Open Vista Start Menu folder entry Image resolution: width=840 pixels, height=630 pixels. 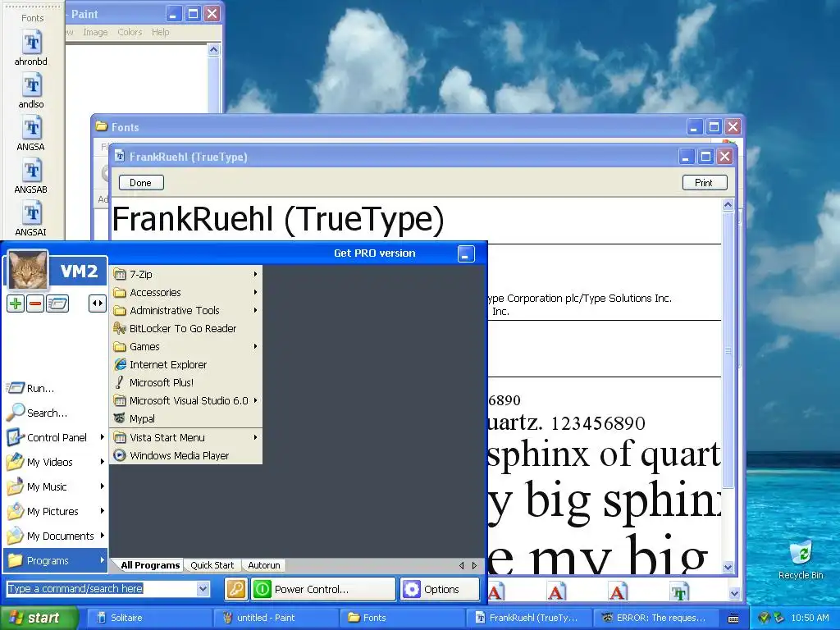185,438
